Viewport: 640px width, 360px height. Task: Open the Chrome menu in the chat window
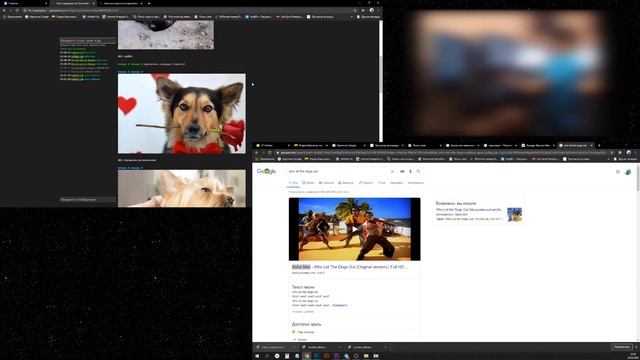coord(378,10)
